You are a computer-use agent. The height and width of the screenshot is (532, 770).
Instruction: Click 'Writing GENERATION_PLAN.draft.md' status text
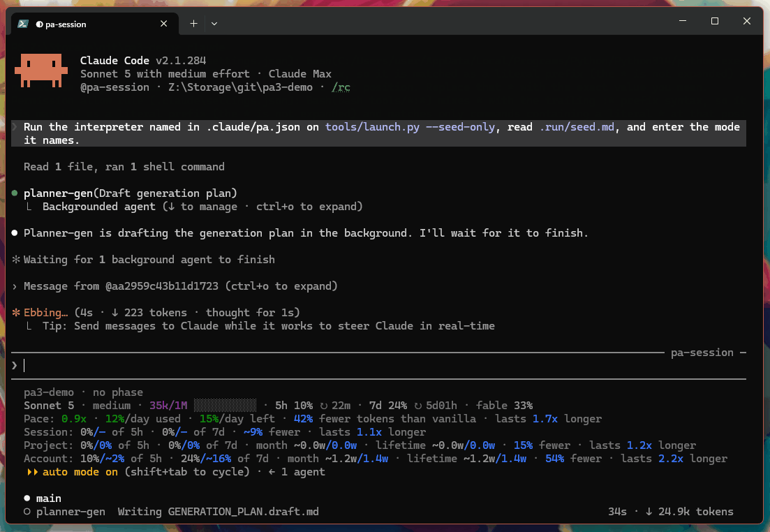(218, 511)
